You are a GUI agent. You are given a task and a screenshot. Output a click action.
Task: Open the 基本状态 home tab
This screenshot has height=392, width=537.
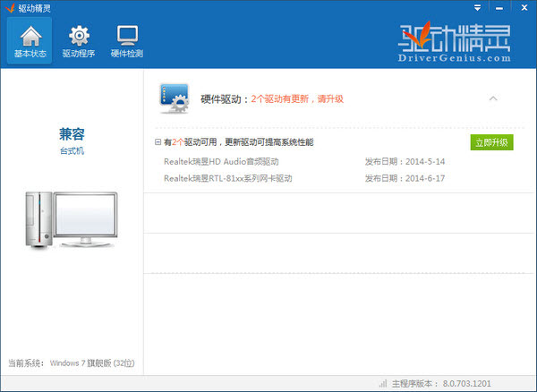click(x=30, y=41)
